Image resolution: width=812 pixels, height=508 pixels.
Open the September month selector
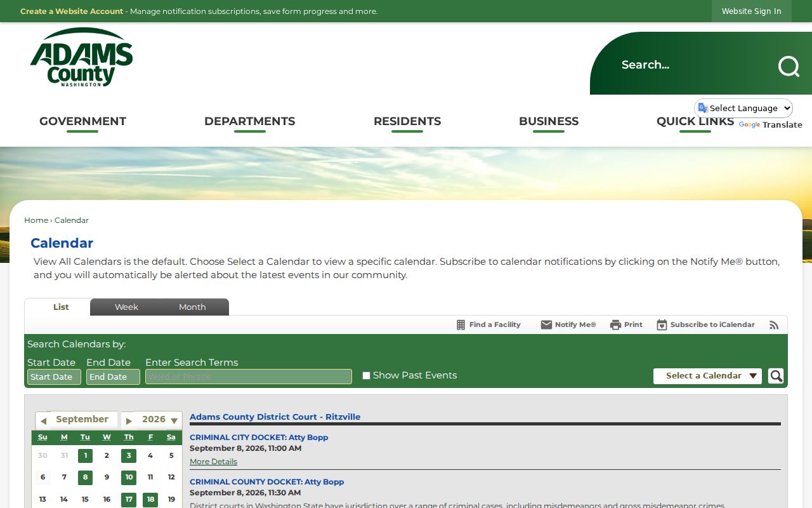82,419
